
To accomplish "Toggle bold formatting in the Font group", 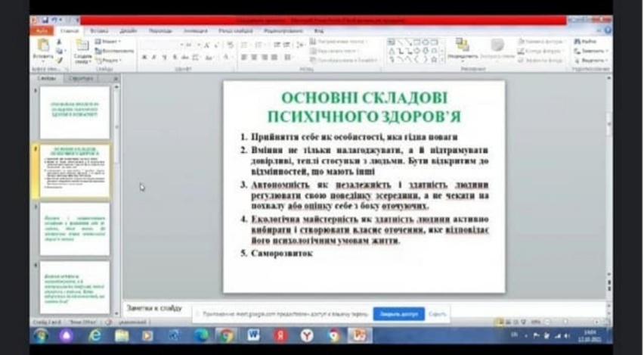I will (x=144, y=58).
